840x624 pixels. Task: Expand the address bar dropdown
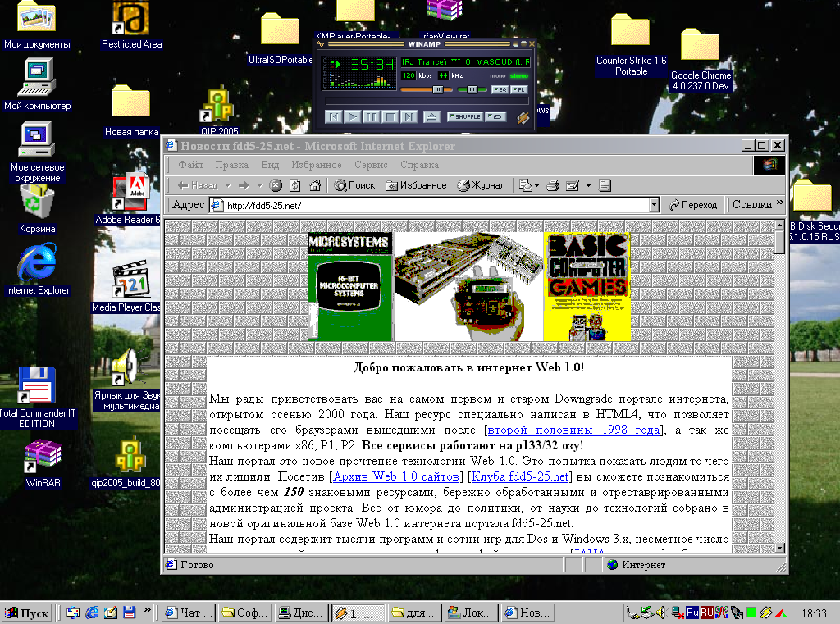pos(654,205)
